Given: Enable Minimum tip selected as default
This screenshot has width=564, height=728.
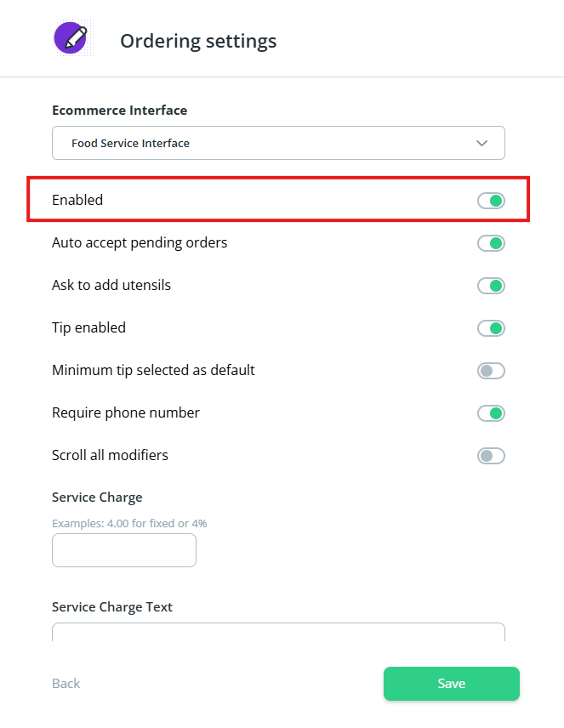Looking at the screenshot, I should pos(491,371).
